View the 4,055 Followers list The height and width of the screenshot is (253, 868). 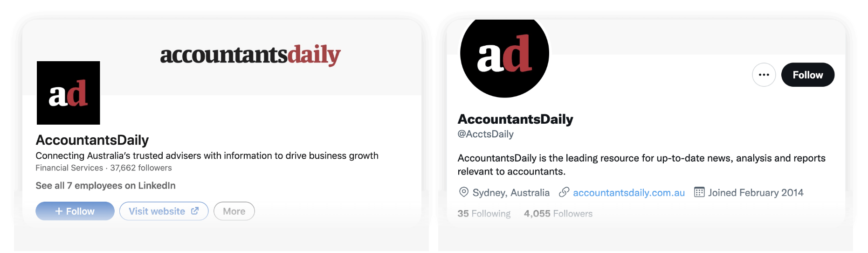point(558,213)
